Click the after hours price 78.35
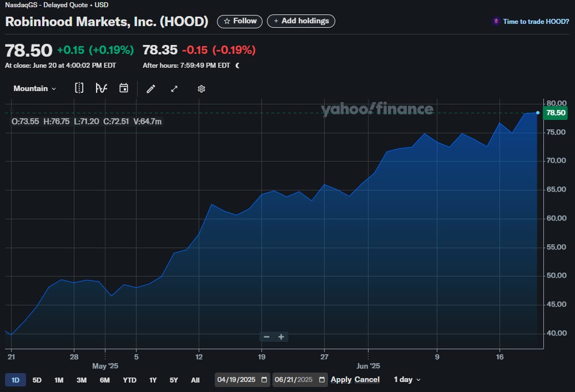This screenshot has width=575, height=392. coord(160,50)
